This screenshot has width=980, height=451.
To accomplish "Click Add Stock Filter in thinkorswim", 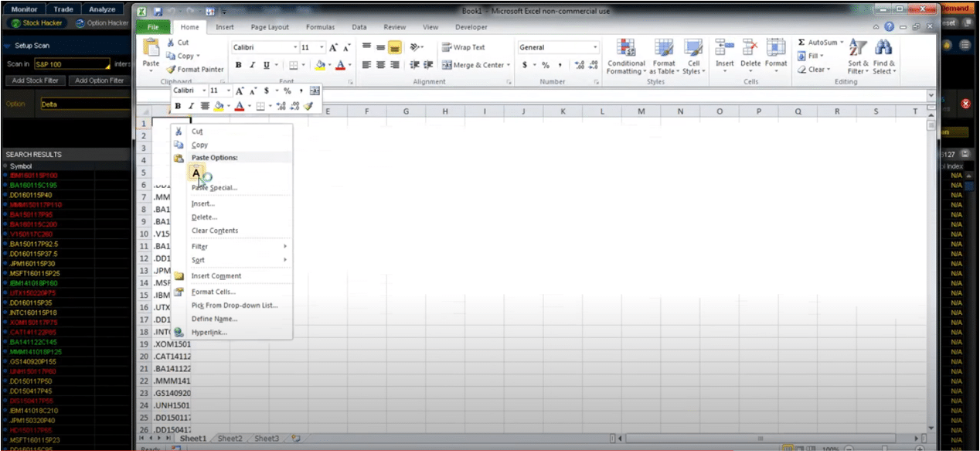I will pos(36,80).
